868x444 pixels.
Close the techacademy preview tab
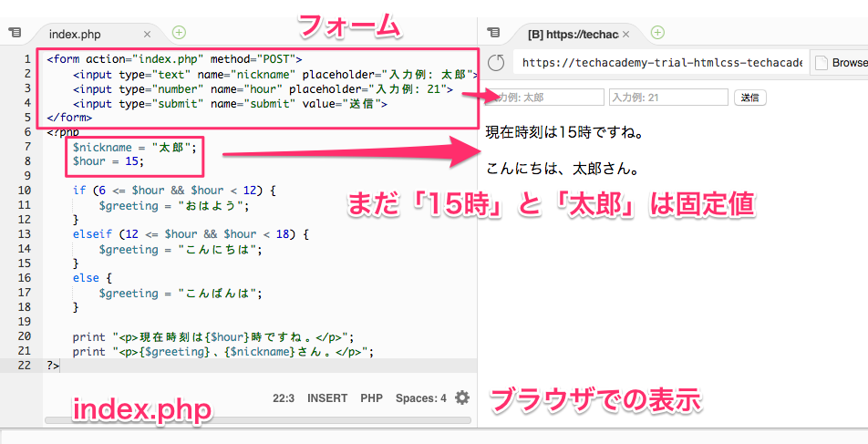tap(625, 34)
